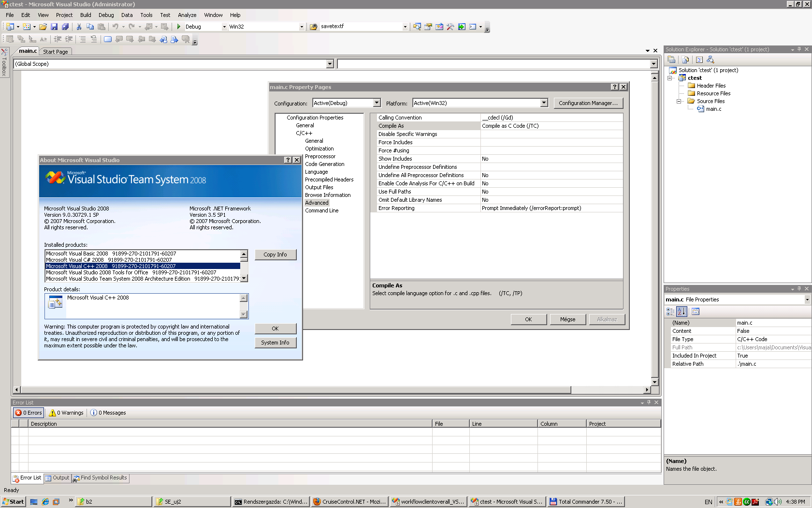812x508 pixels.
Task: Click the New Project toolbar icon
Action: pyautogui.click(x=10, y=27)
